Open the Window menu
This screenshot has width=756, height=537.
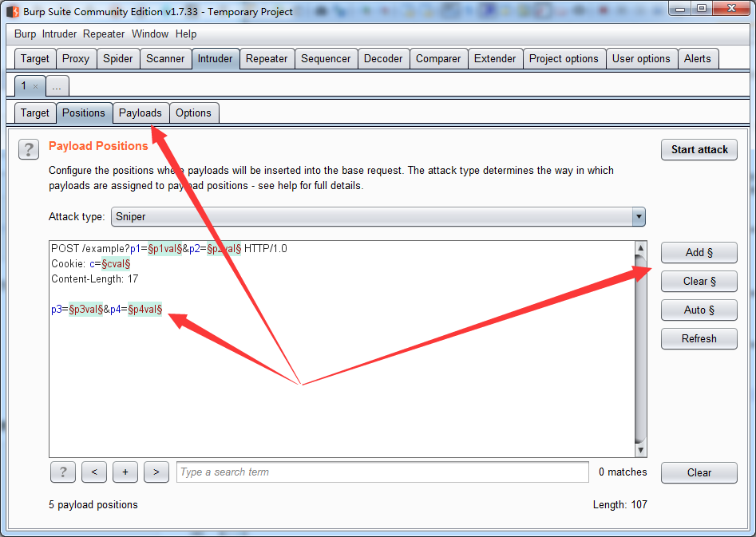pyautogui.click(x=150, y=34)
